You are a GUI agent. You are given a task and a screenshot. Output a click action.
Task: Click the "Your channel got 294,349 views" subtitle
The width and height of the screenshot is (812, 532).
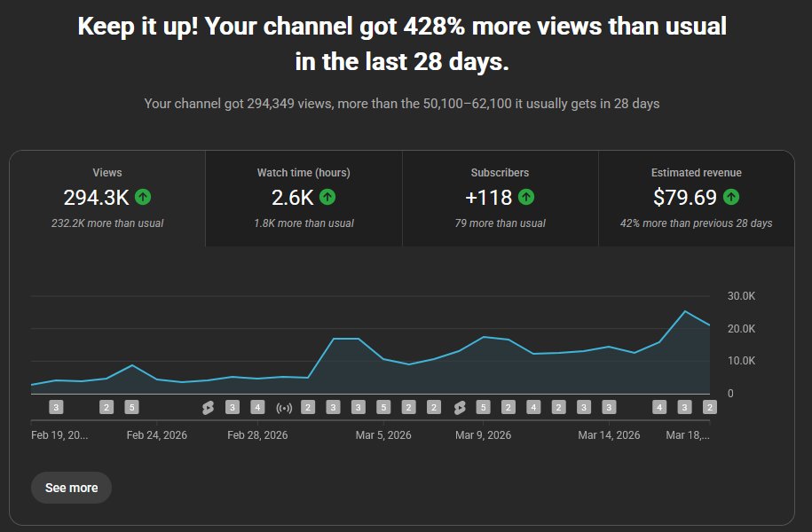pos(402,104)
